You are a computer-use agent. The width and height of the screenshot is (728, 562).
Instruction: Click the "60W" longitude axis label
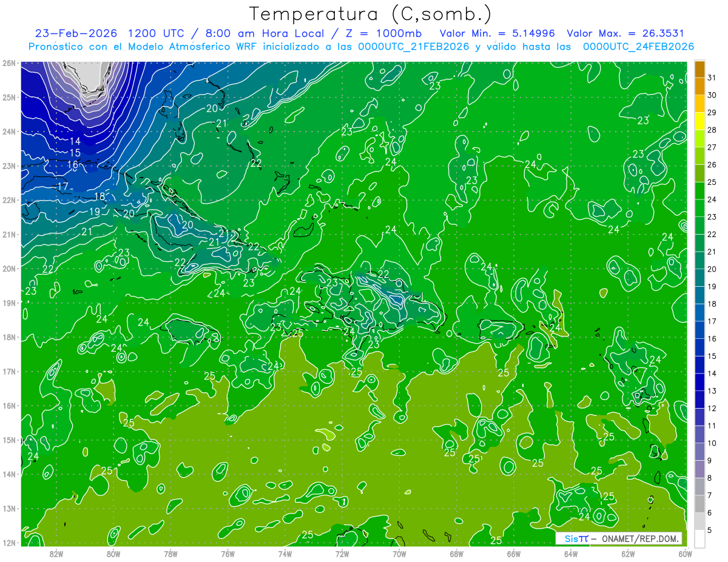pyautogui.click(x=685, y=554)
